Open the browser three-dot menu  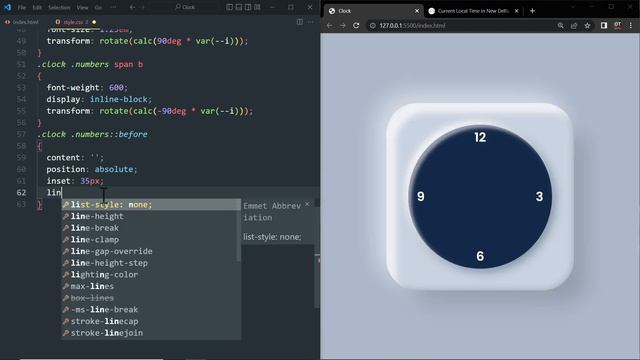coord(631,25)
